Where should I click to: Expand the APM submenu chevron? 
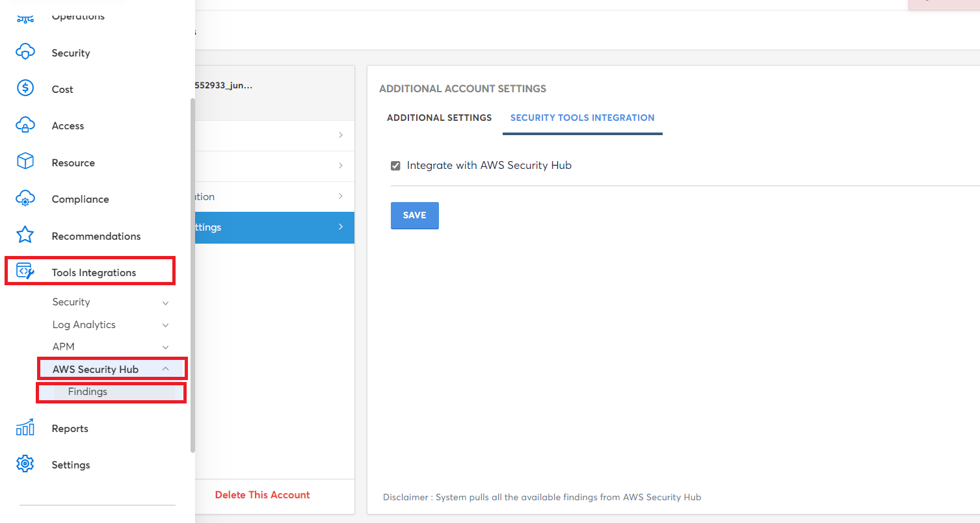tap(165, 348)
